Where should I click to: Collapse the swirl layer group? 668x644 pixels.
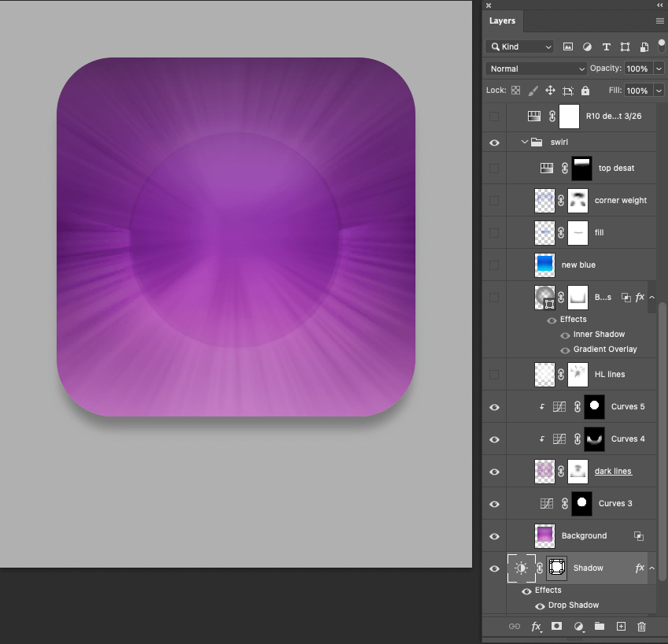(525, 142)
